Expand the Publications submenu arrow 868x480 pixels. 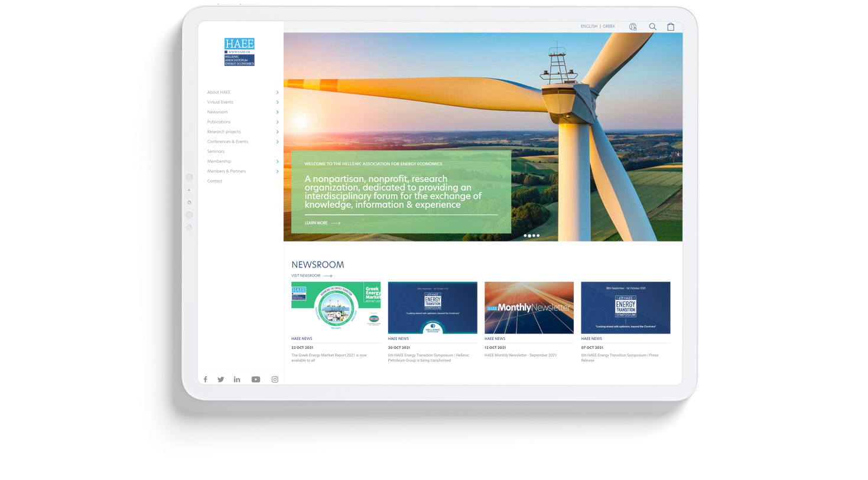(x=277, y=122)
